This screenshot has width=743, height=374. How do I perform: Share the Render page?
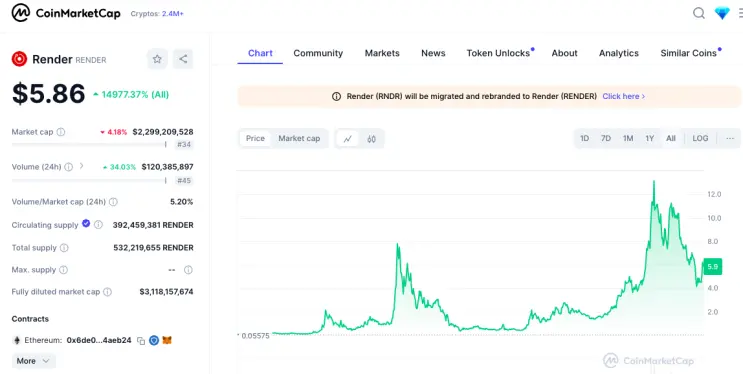[183, 59]
